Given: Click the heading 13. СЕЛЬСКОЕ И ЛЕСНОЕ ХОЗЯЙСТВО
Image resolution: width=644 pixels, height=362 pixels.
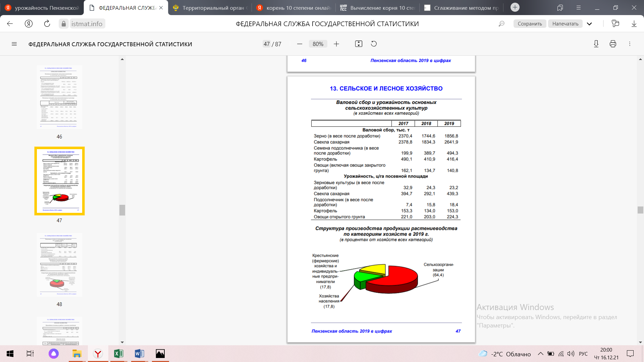Looking at the screenshot, I should click(x=386, y=88).
